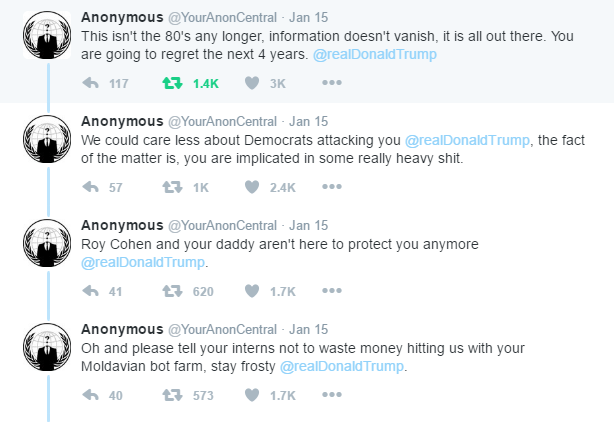Screen dimensions: 614x422
Task: Undo retweet on the 1.4K retweets tweet
Action: point(172,83)
